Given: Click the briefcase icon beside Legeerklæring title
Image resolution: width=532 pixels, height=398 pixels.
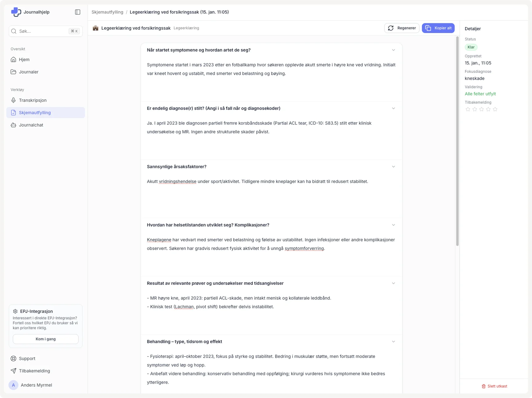Looking at the screenshot, I should click(x=96, y=28).
